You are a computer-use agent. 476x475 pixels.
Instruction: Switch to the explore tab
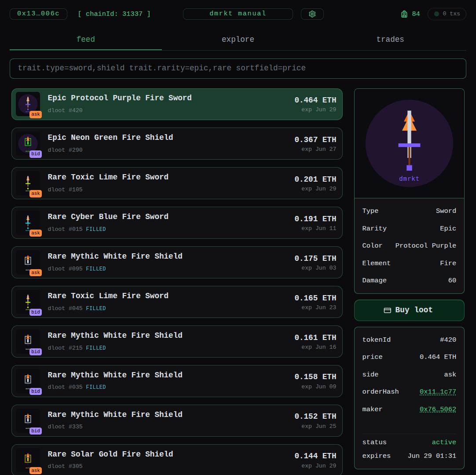pos(238,40)
